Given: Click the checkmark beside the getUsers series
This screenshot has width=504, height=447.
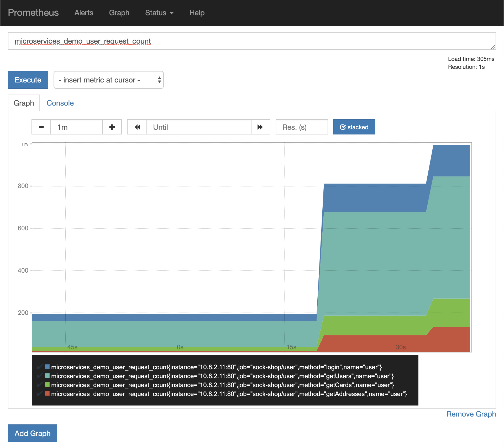Looking at the screenshot, I should (x=40, y=376).
